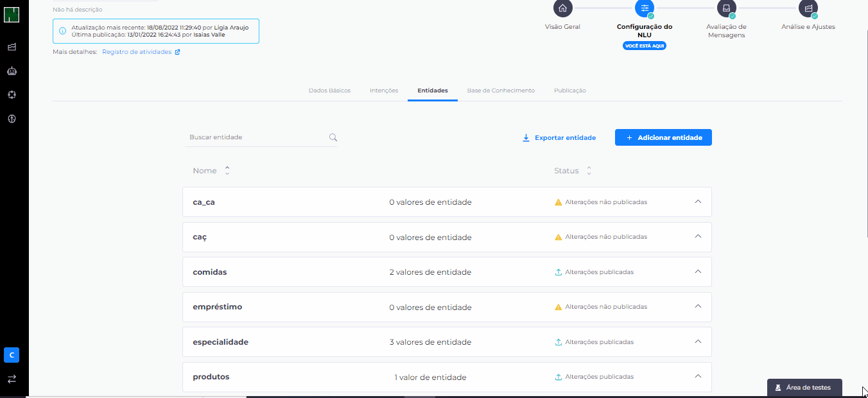Viewport: 868px width, 398px height.
Task: Click published icon on especialidade row
Action: click(559, 342)
